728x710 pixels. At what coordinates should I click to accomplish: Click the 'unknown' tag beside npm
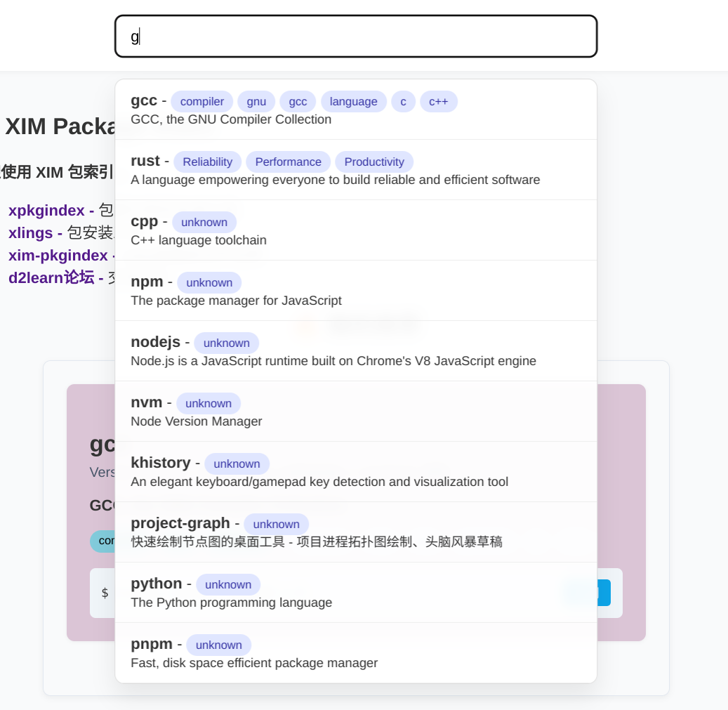209,282
